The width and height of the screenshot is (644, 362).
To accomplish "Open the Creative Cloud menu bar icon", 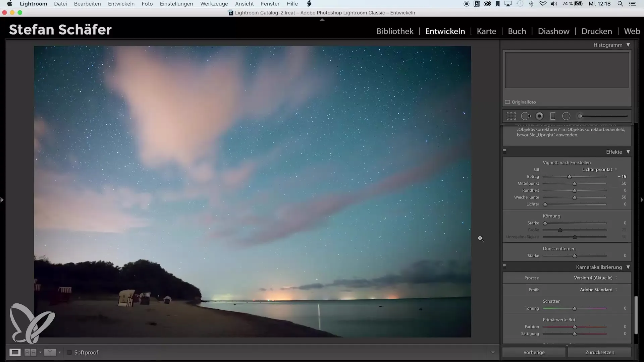I will [487, 4].
